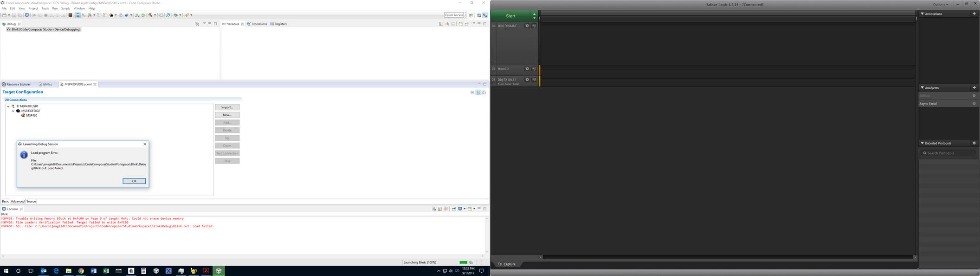Click the green Start capture button

point(511,16)
